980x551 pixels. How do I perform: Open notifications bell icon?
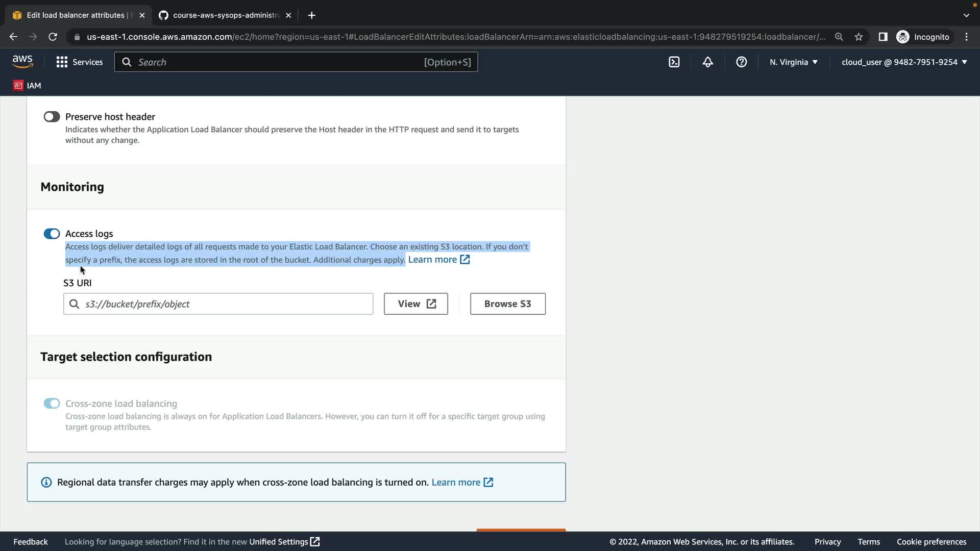pos(707,62)
